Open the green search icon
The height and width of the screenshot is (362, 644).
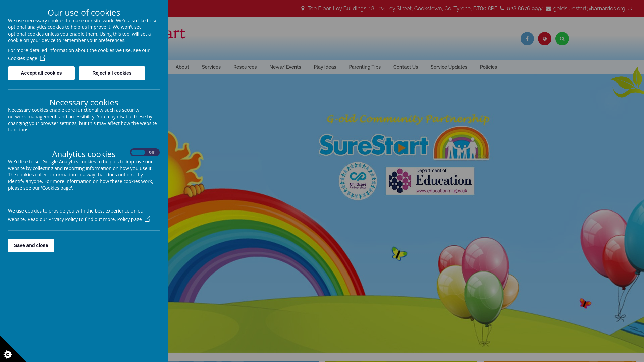click(562, 39)
